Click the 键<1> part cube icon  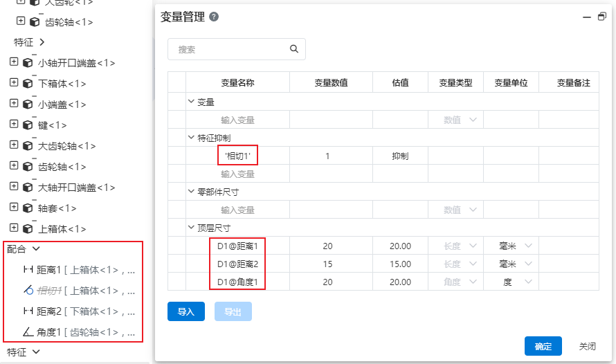pos(28,125)
